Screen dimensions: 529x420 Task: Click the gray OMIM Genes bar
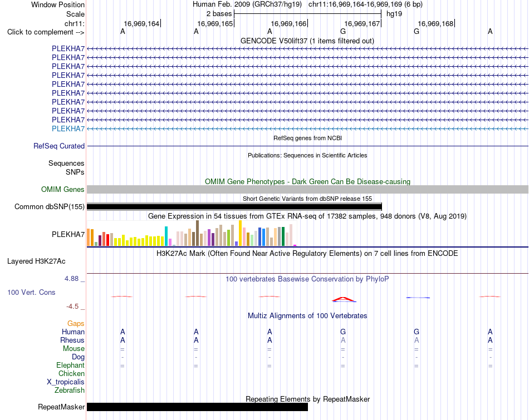coord(307,190)
